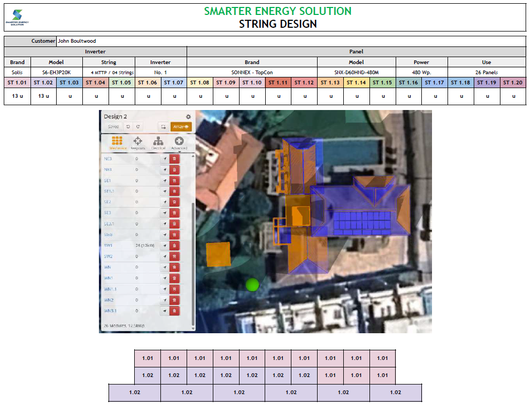Open the Slab segment link
The width and height of the screenshot is (532, 408).
point(108,235)
